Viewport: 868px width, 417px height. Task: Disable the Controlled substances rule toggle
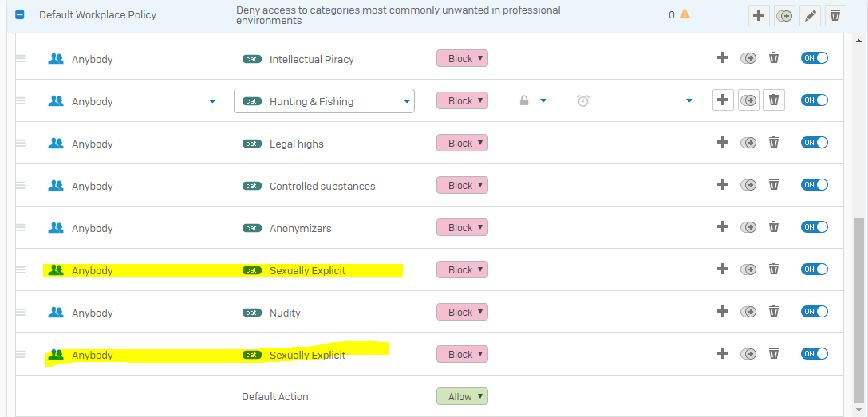point(815,185)
